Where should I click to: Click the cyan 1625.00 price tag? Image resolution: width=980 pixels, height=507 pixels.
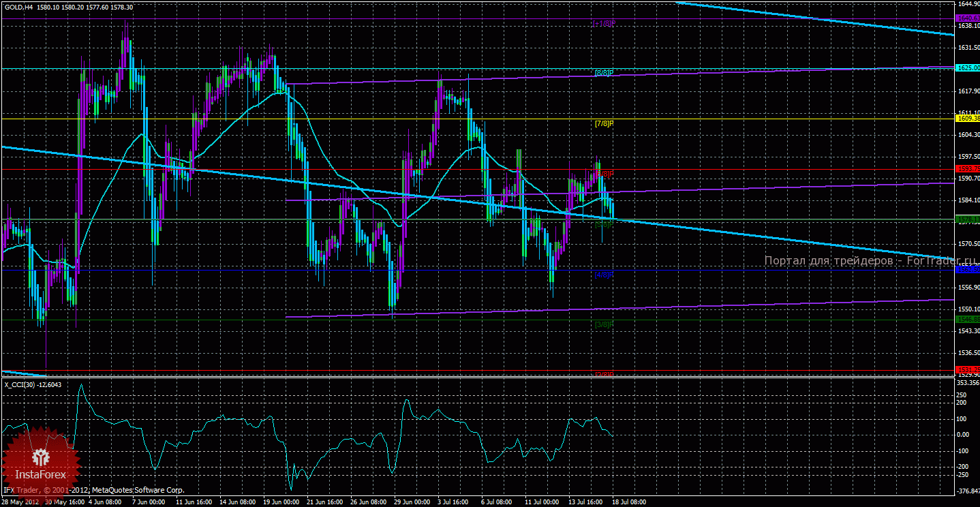(967, 68)
